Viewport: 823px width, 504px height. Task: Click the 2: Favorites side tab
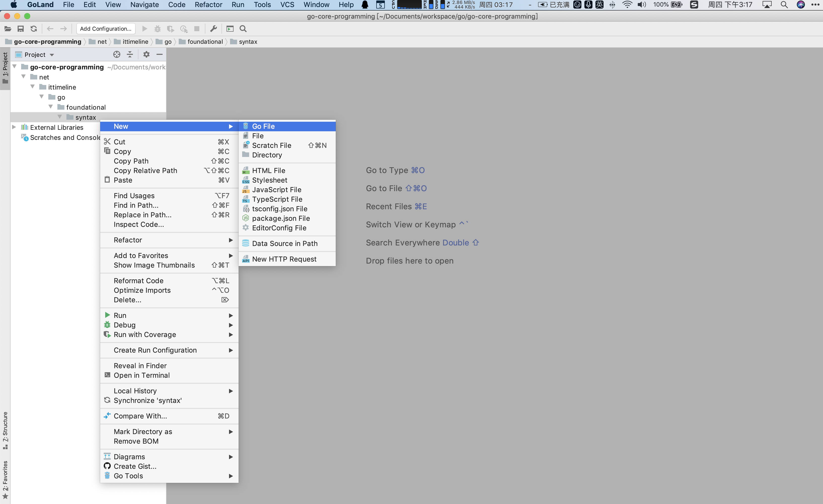5,479
